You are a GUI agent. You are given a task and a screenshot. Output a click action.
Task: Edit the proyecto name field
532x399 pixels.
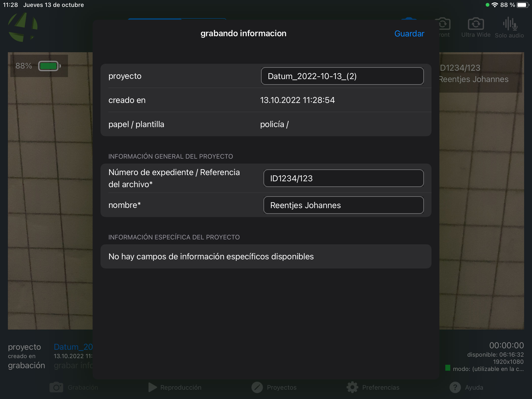tap(342, 76)
